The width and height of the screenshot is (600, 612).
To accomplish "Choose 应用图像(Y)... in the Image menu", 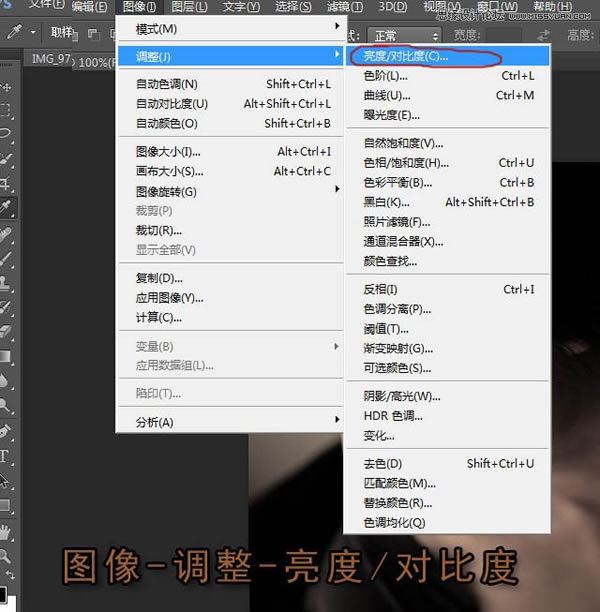I will click(231, 298).
